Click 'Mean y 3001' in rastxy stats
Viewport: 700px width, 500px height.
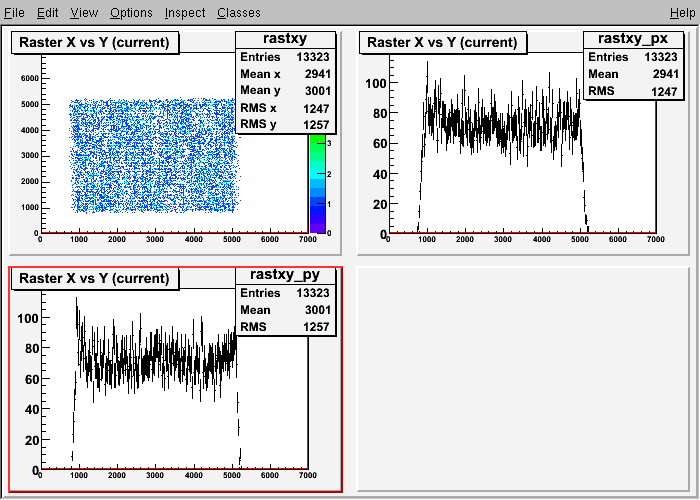click(x=285, y=91)
